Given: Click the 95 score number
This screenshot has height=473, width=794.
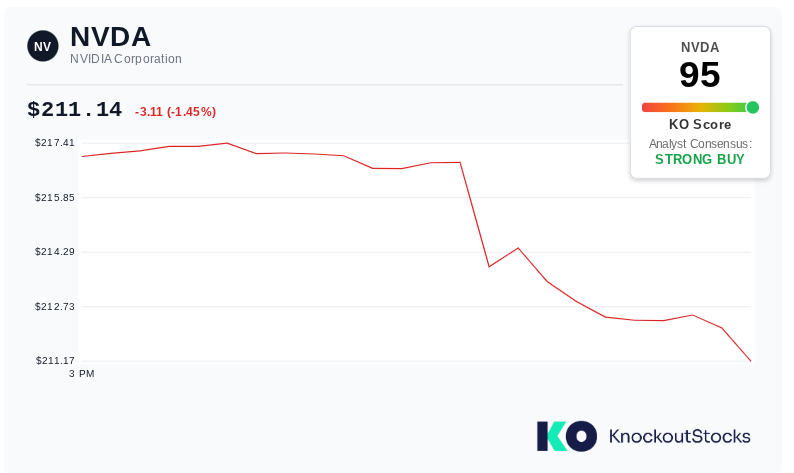Looking at the screenshot, I should (x=700, y=74).
